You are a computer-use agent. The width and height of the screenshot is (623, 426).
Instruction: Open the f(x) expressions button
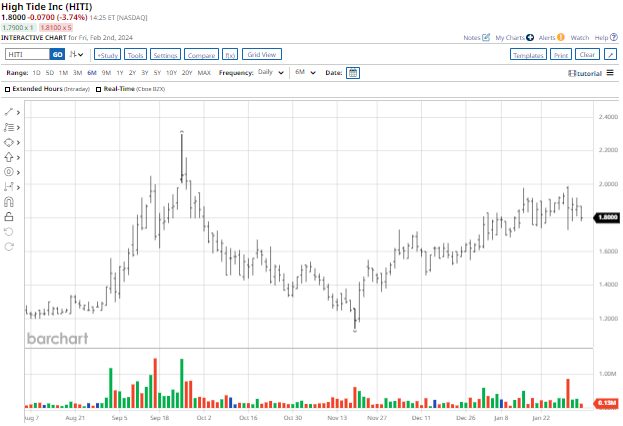tap(230, 55)
